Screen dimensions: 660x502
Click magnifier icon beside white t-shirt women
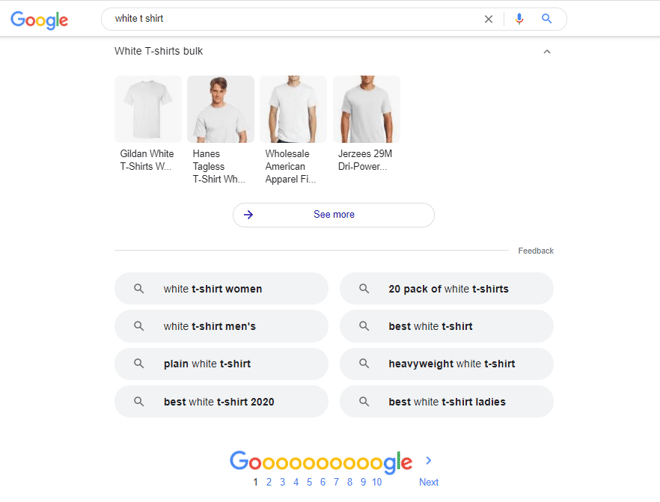[x=139, y=289]
